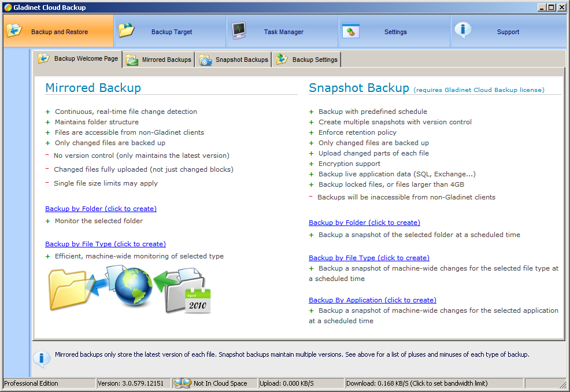Switch to the Snapshot Backups tab
The width and height of the screenshot is (570, 392).
point(234,60)
